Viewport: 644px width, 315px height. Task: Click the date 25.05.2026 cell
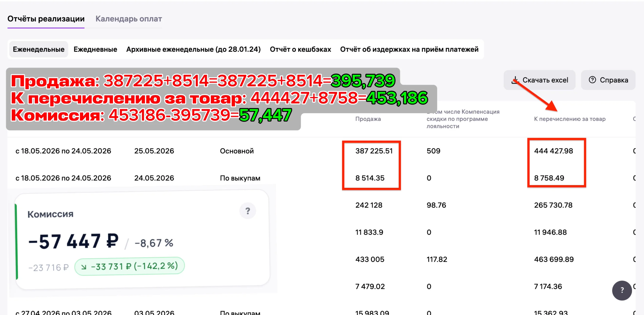pyautogui.click(x=154, y=151)
